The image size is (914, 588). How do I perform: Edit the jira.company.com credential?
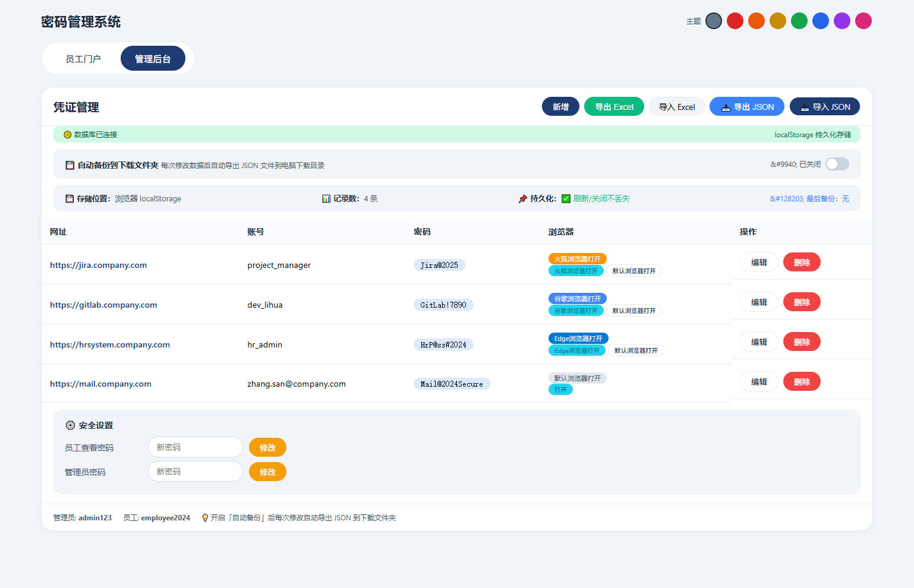tap(759, 262)
